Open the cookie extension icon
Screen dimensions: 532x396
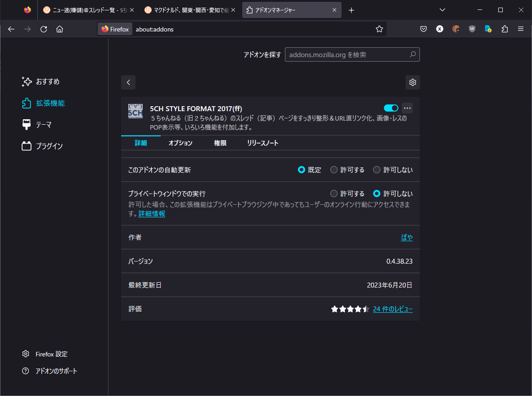(x=455, y=29)
